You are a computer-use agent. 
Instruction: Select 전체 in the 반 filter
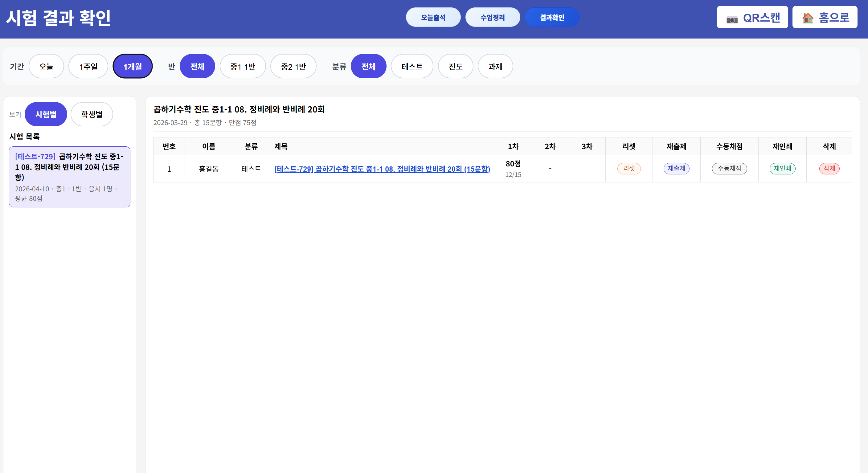[197, 66]
